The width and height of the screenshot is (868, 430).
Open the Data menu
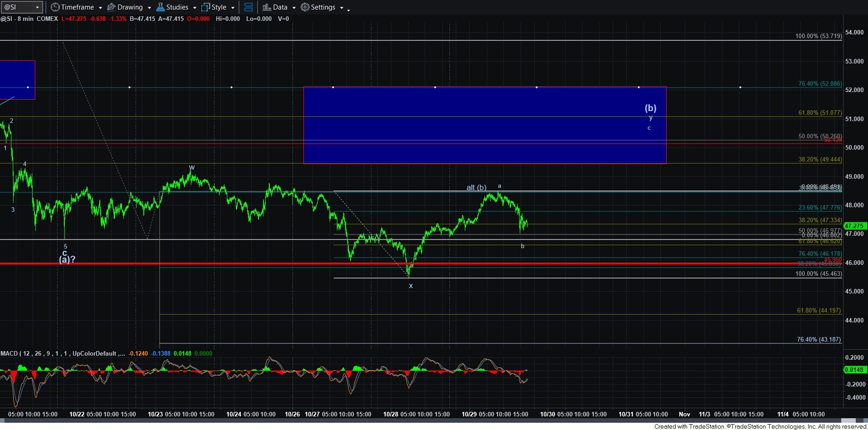click(x=280, y=7)
